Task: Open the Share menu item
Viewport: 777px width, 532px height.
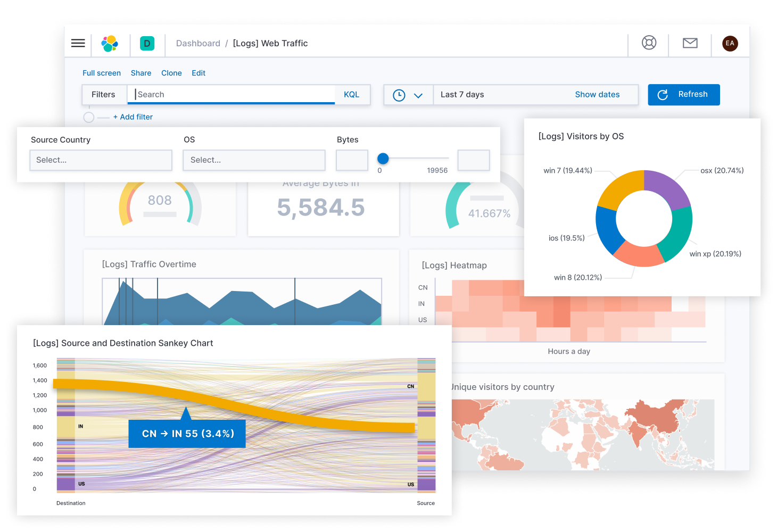Action: (x=141, y=73)
